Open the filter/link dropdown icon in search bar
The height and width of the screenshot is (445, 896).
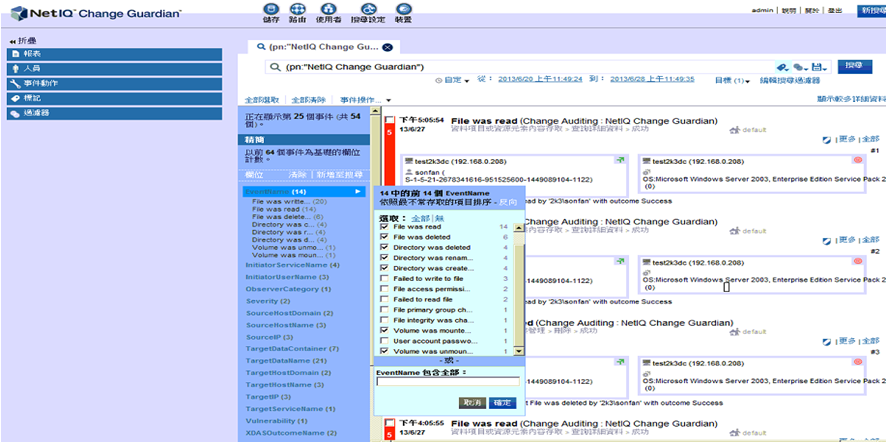click(x=800, y=67)
